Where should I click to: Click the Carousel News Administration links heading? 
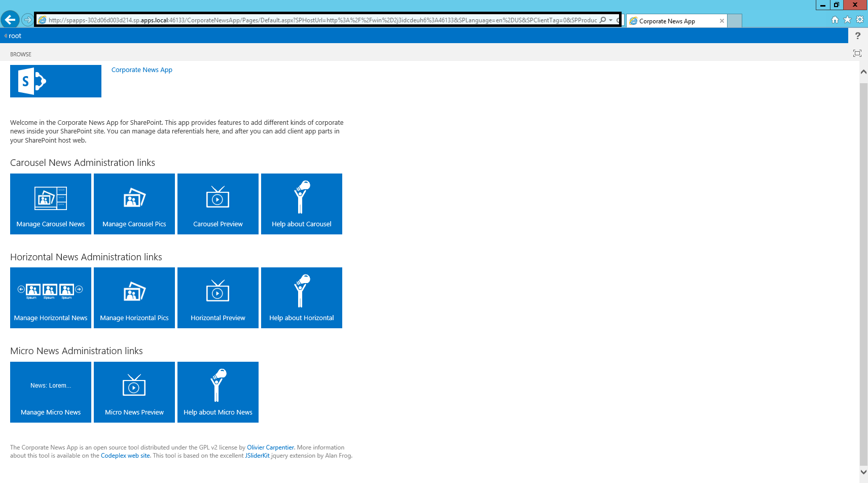[x=83, y=163]
